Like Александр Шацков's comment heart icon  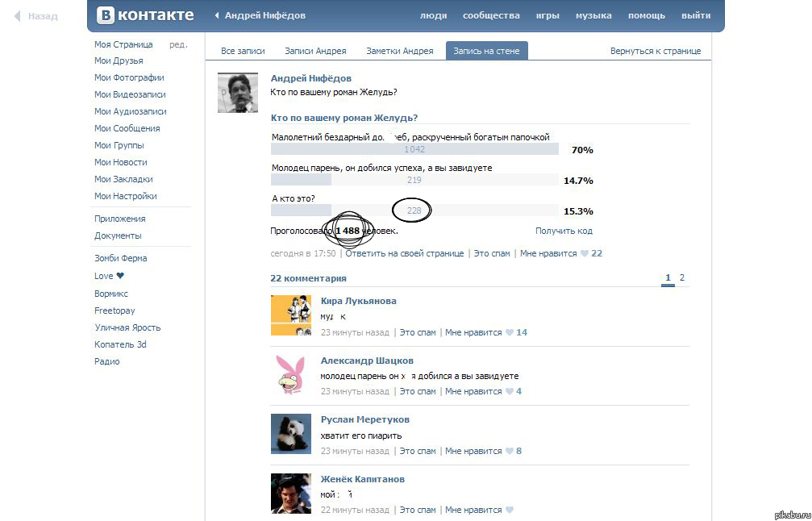coord(509,391)
